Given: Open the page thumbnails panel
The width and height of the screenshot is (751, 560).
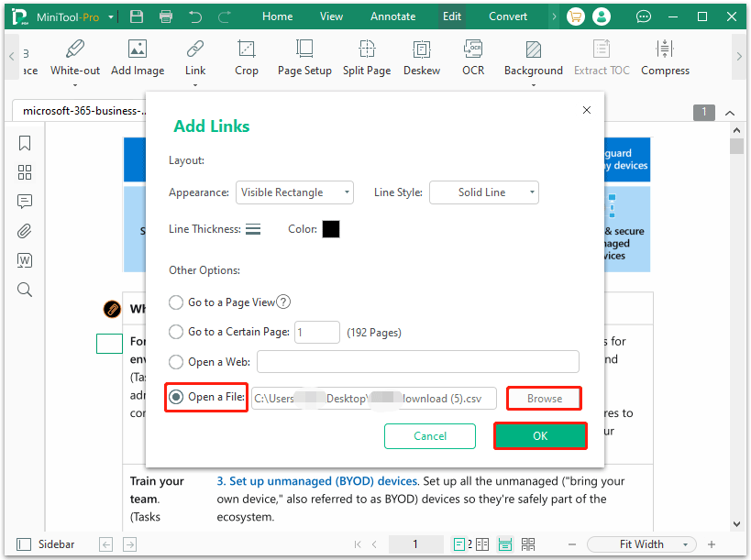Looking at the screenshot, I should click(x=25, y=172).
